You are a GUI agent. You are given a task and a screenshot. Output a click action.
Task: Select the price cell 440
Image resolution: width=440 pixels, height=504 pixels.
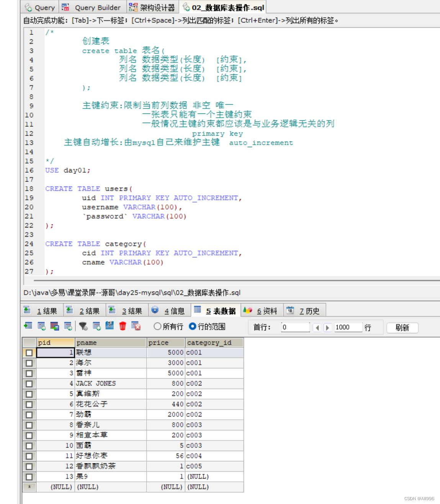(x=166, y=404)
